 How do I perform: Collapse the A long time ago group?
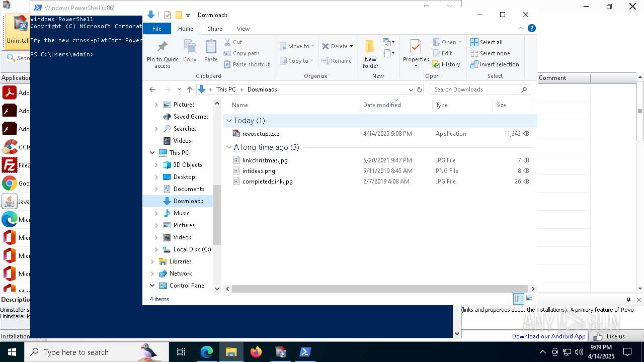point(229,147)
